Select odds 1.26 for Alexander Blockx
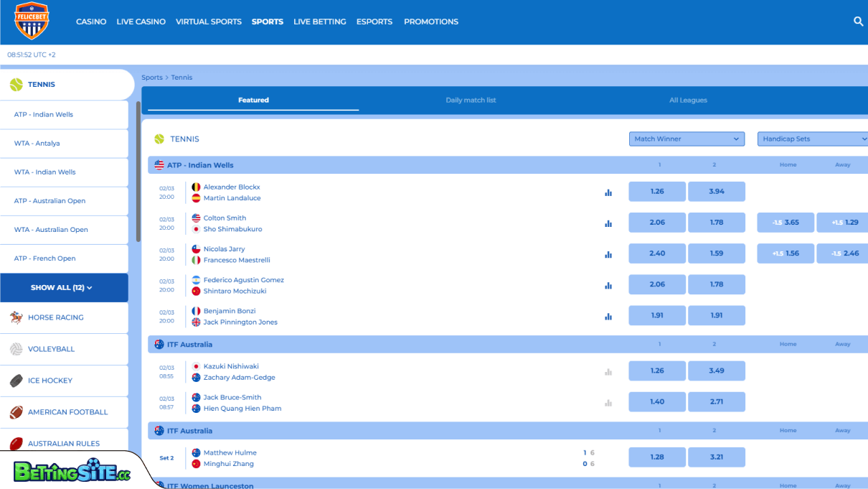This screenshot has width=868, height=489. (x=656, y=192)
